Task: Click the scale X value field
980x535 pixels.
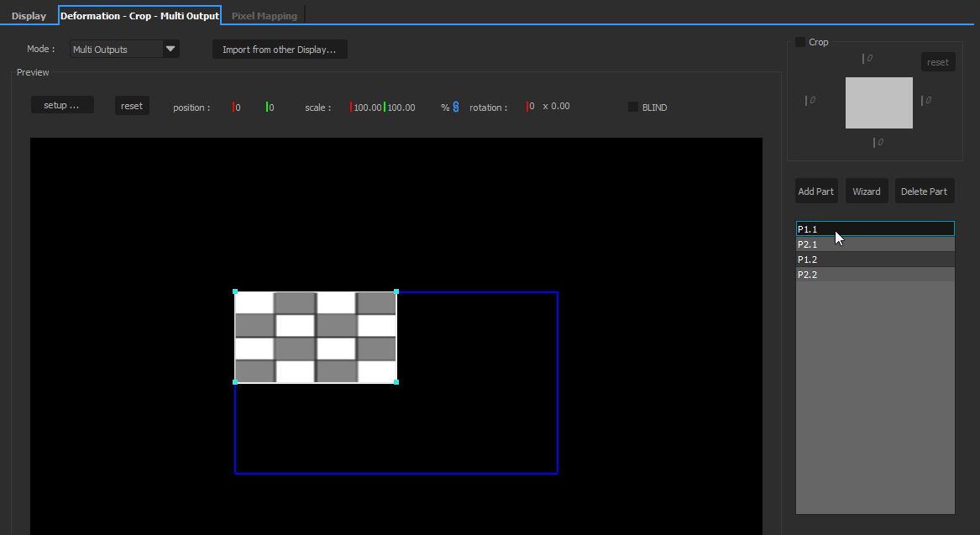Action: [x=367, y=108]
